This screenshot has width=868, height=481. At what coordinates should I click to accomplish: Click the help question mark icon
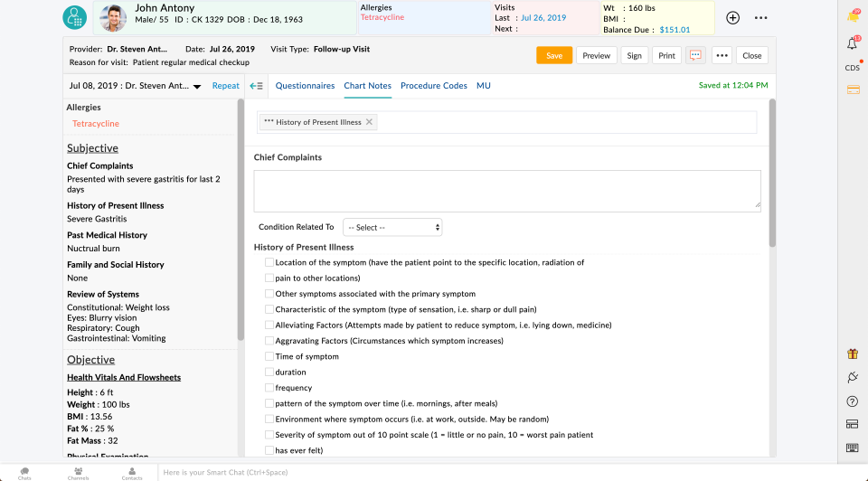coord(852,401)
